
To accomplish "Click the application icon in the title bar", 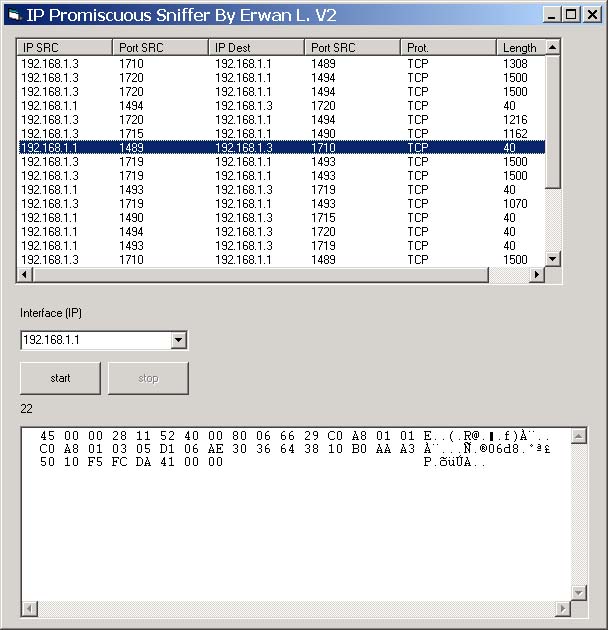I will pyautogui.click(x=13, y=14).
